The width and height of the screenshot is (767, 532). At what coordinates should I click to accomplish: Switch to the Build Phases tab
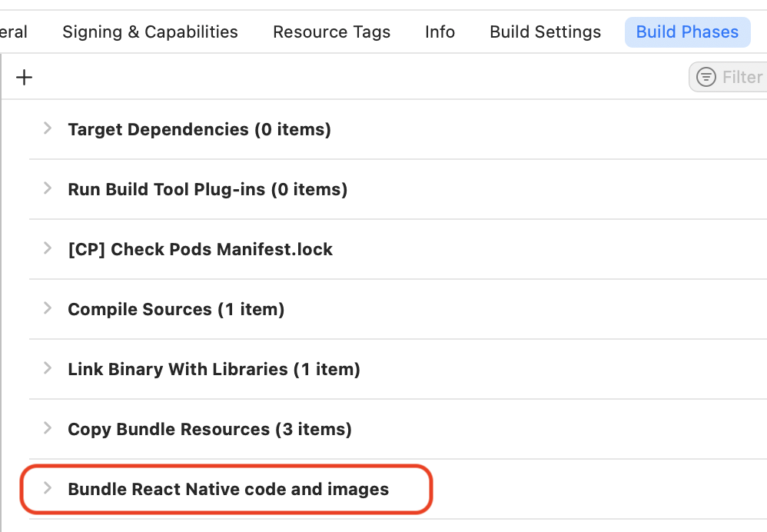tap(687, 32)
